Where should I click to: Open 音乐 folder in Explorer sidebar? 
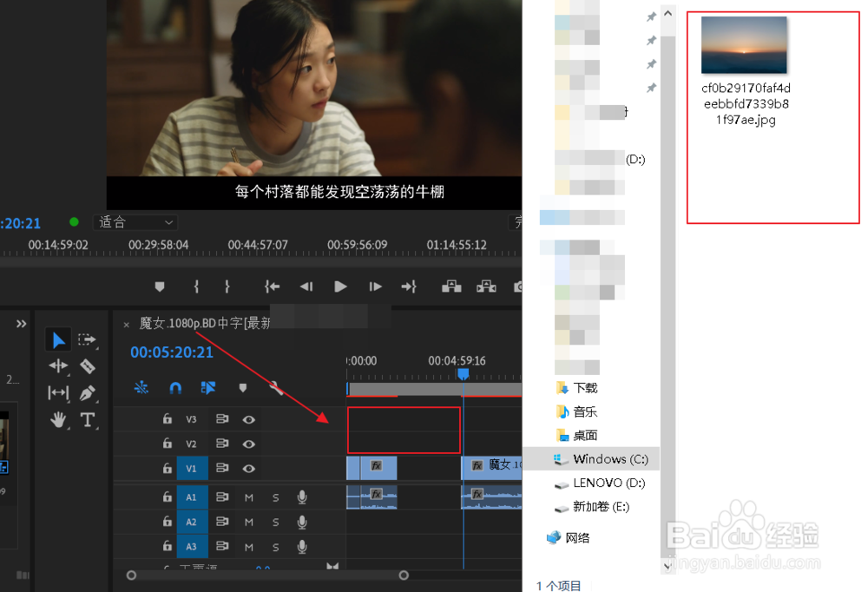[x=577, y=411]
